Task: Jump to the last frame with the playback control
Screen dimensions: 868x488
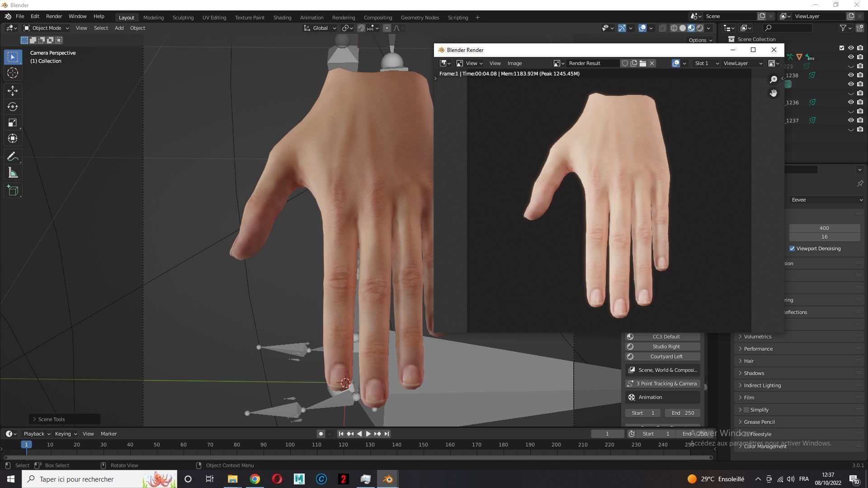Action: [x=387, y=433]
